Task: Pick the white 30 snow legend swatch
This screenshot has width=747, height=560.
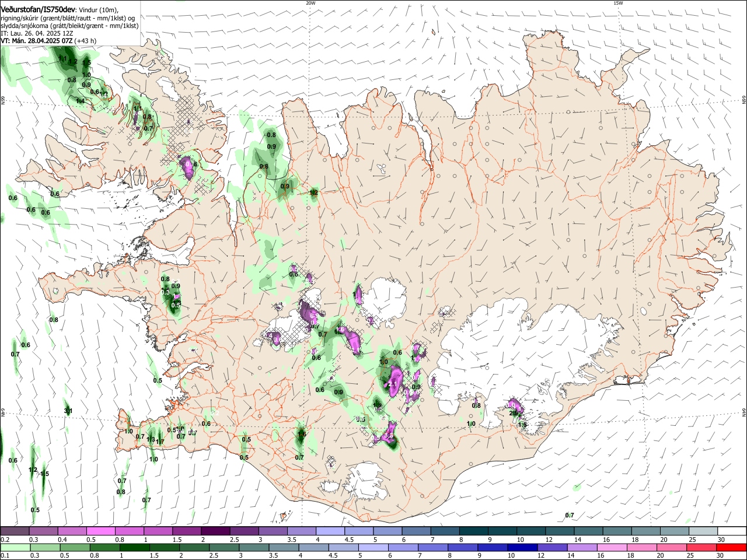Action: click(732, 531)
